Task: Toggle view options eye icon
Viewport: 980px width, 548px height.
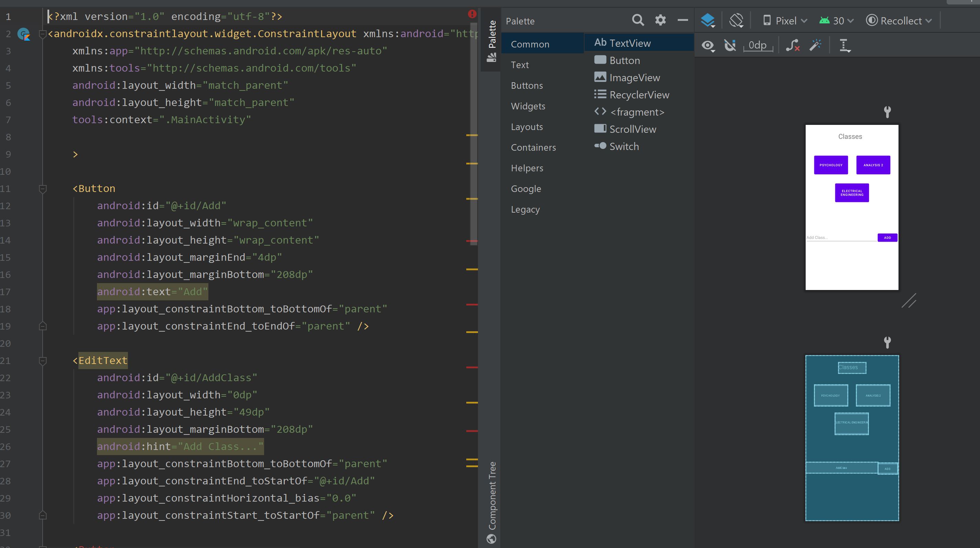Action: 708,46
